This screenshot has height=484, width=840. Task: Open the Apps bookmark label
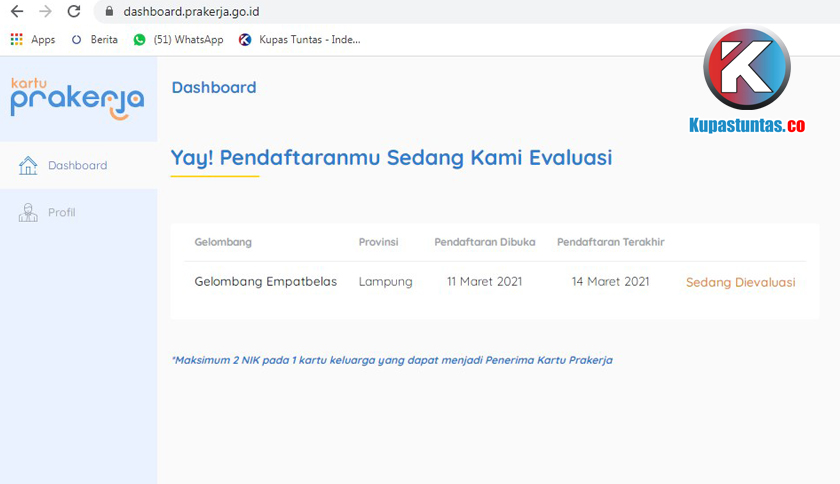click(x=43, y=40)
